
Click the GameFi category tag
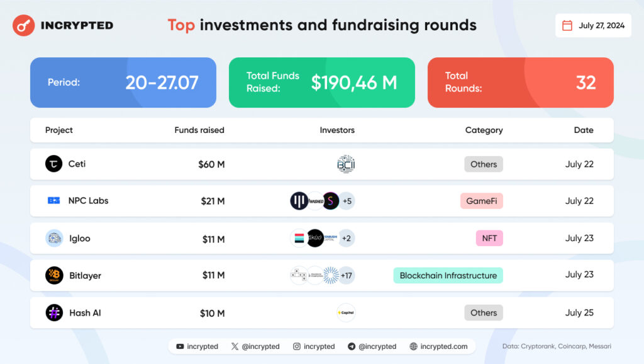[x=481, y=201]
